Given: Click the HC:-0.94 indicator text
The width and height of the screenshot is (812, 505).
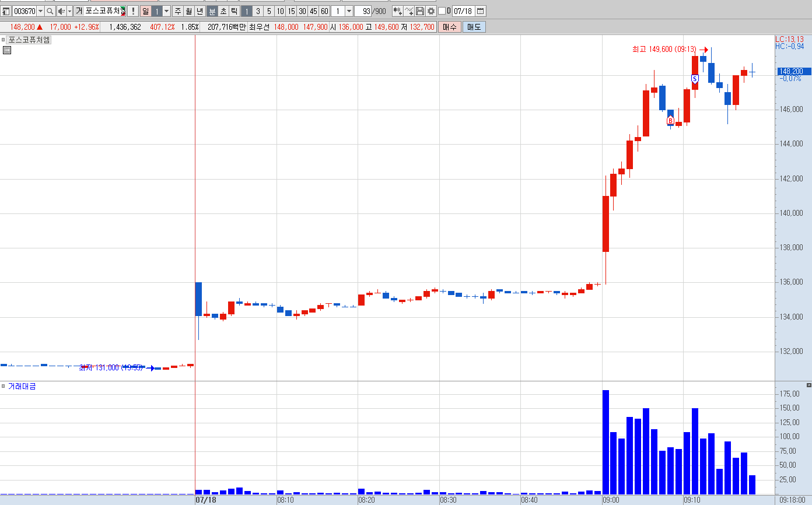Looking at the screenshot, I should pyautogui.click(x=789, y=46).
